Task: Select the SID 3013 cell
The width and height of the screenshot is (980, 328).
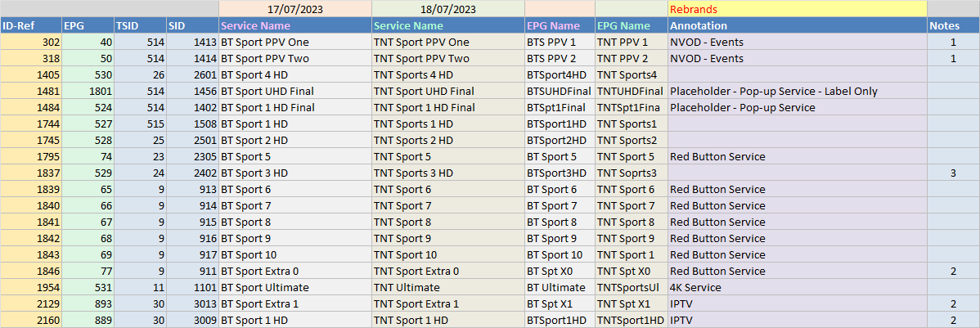Action: [x=192, y=303]
